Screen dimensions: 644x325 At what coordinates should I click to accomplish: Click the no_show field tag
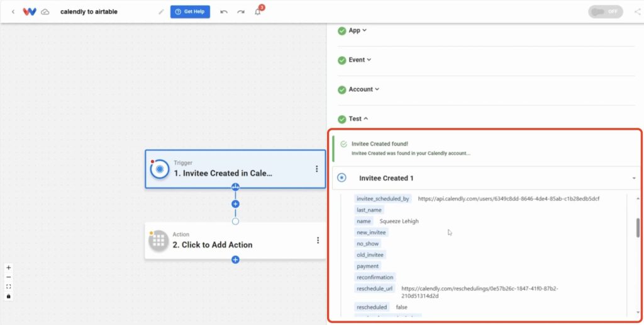(x=367, y=244)
